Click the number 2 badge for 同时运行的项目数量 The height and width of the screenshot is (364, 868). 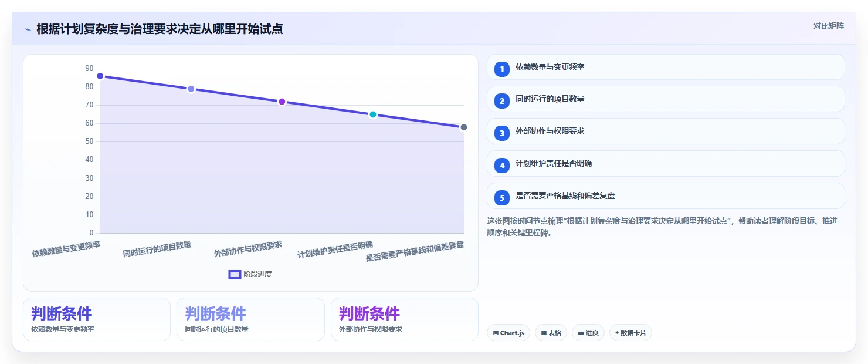click(x=501, y=101)
